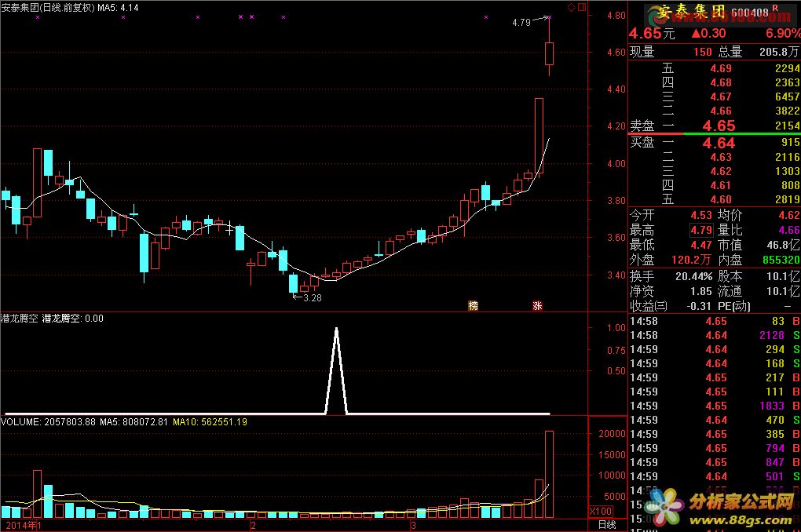
Task: Open the 日线 period selector at bottom
Action: pos(607,524)
